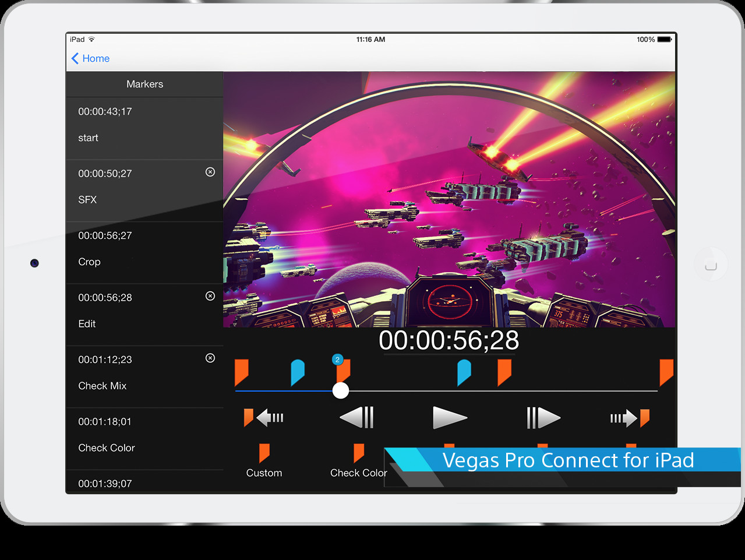
Task: Select the Check Color marker at 00:01:18;01
Action: point(144,435)
